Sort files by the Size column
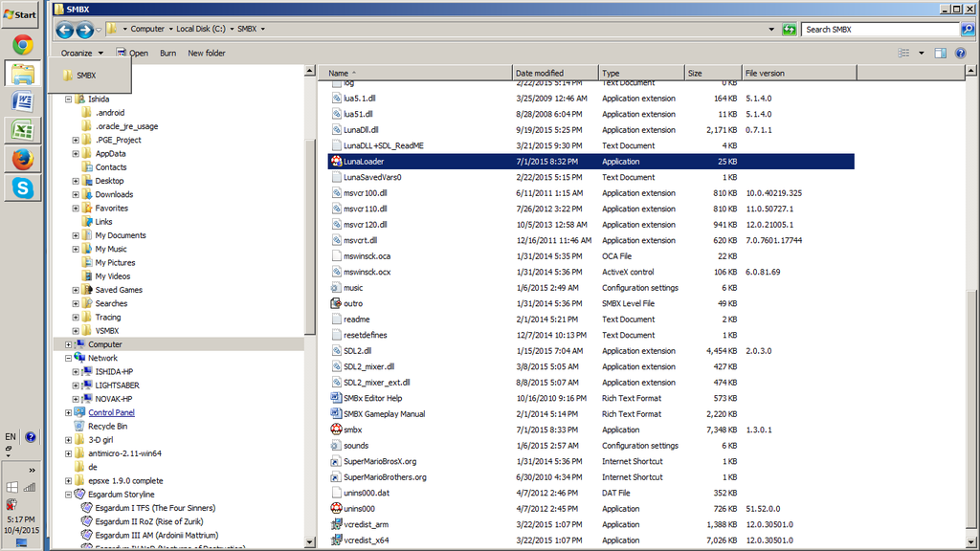This screenshot has height=551, width=980. 713,73
